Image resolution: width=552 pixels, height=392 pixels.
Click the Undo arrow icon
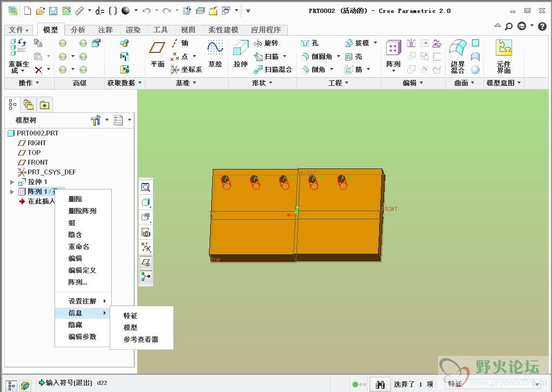point(146,11)
